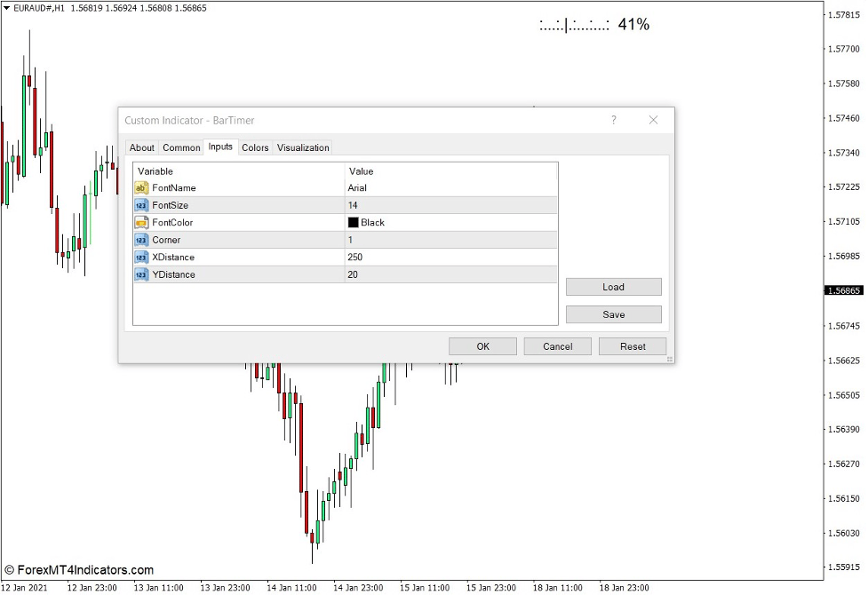Image resolution: width=868 pixels, height=595 pixels.
Task: Select the Corner row icon
Action: coord(141,240)
